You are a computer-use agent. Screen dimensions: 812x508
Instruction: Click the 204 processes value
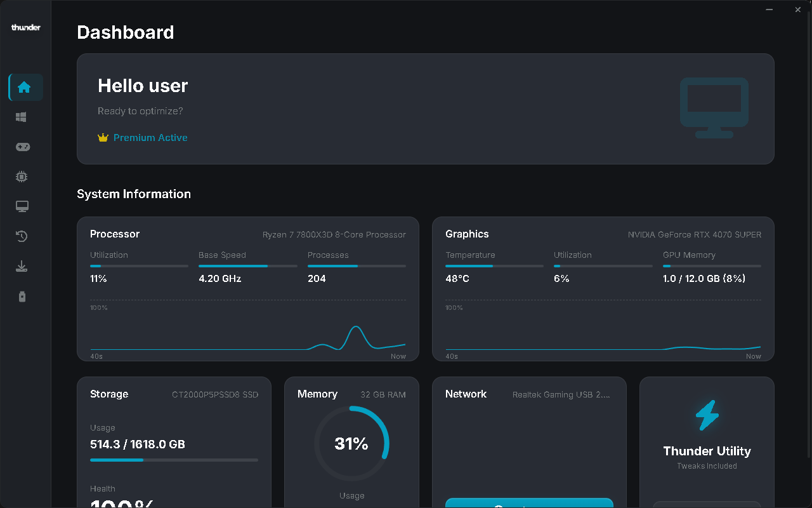[x=317, y=279]
